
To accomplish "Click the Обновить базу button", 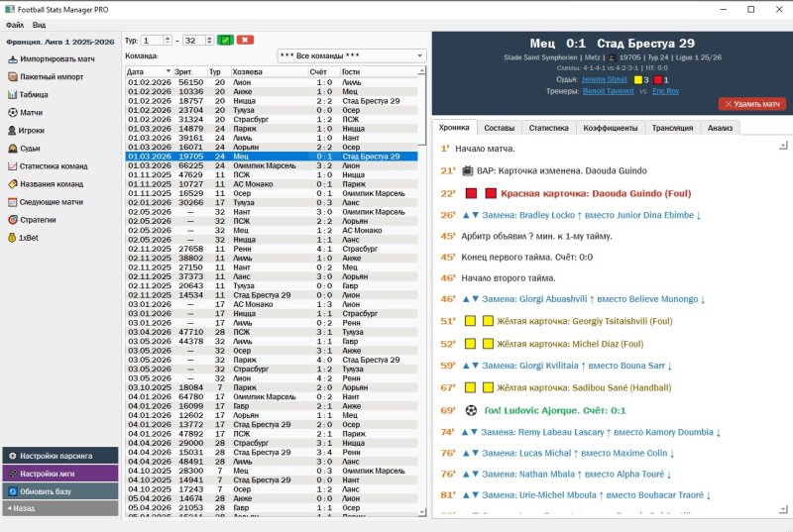I will point(60,491).
